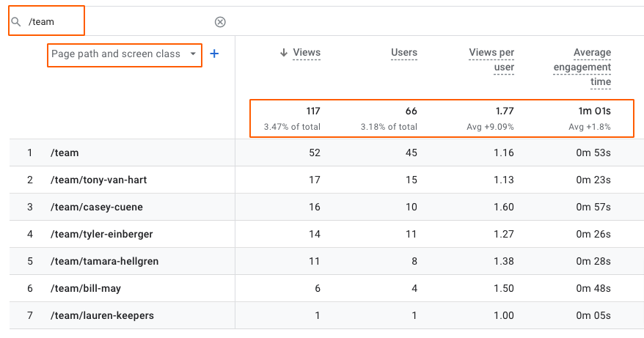
Task: Select the /team/tamara-hellgren row
Action: [x=103, y=262]
